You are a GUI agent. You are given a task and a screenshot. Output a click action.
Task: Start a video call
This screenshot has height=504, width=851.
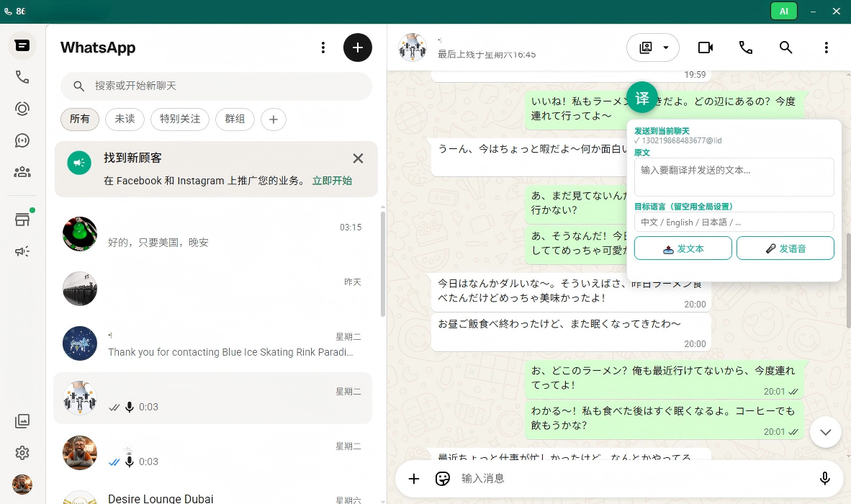pyautogui.click(x=706, y=48)
